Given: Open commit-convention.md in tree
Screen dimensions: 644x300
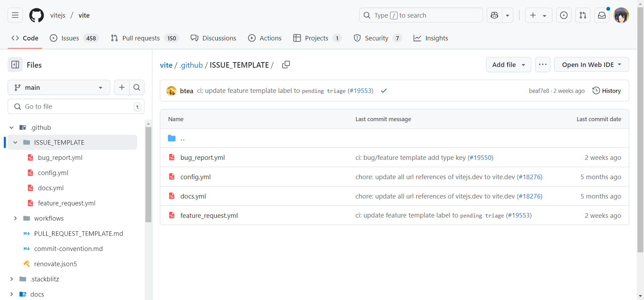Looking at the screenshot, I should click(x=68, y=249).
